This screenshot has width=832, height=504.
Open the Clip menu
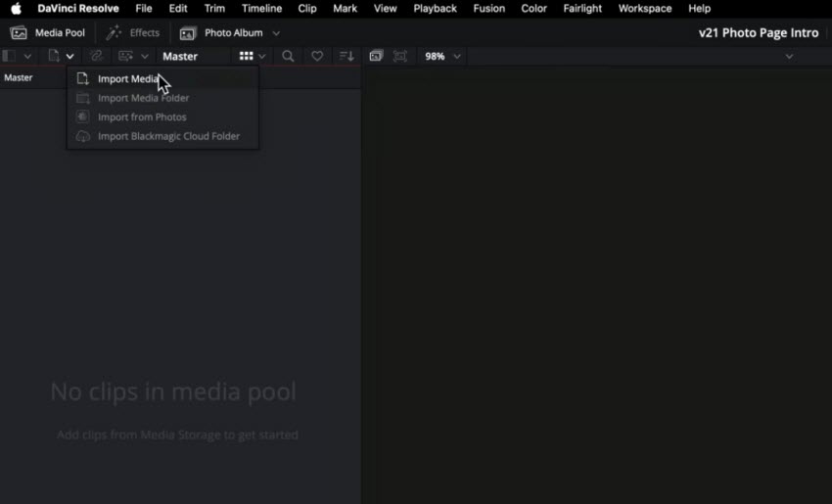click(x=307, y=9)
